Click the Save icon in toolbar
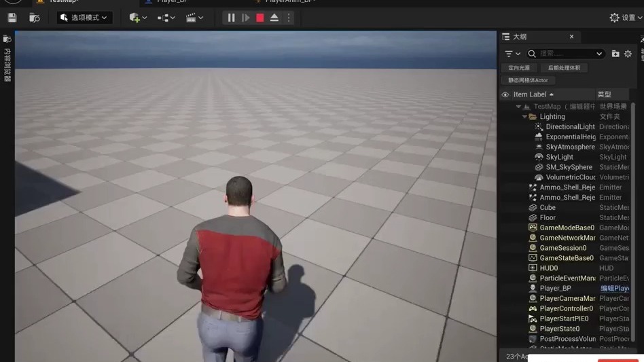 point(12,18)
